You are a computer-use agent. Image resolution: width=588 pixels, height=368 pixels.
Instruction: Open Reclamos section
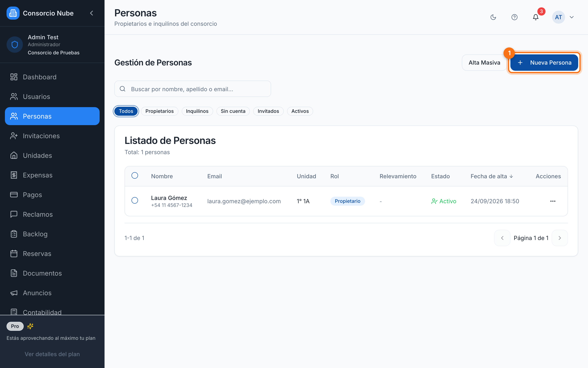(x=52, y=214)
